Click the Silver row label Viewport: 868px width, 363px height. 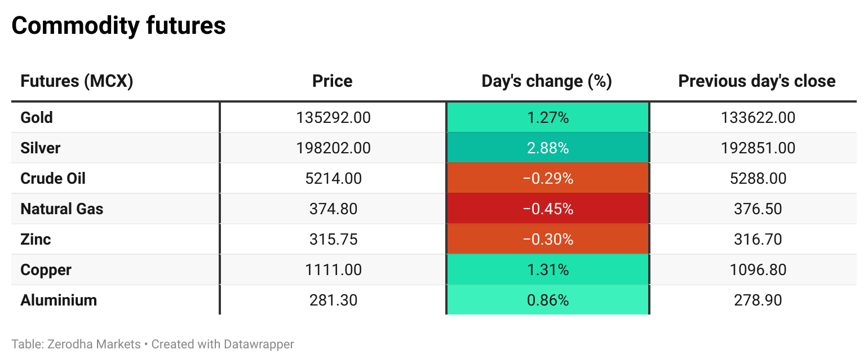pos(40,148)
